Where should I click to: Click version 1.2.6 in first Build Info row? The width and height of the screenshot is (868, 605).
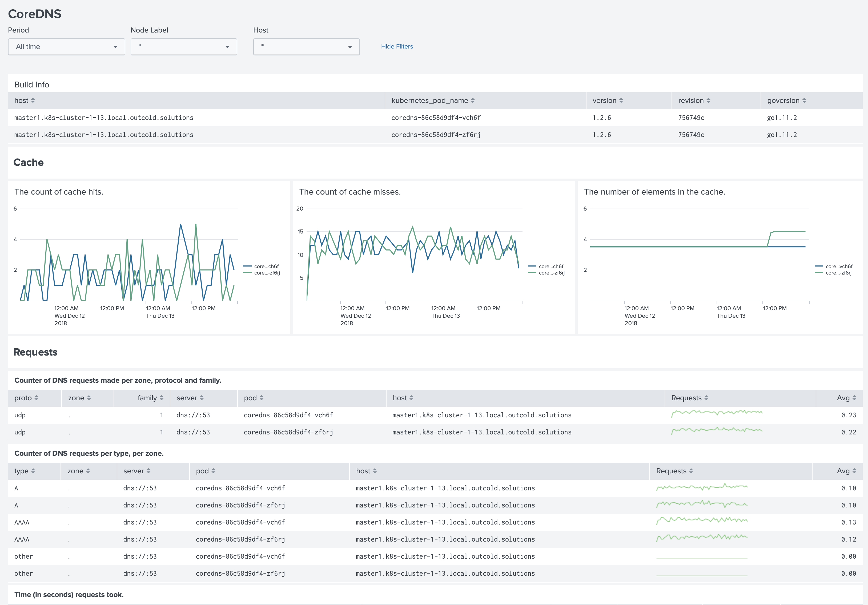tap(601, 118)
